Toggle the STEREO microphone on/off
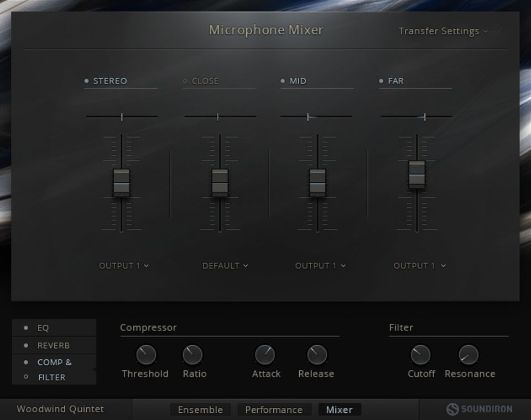531x420 pixels. click(x=87, y=81)
